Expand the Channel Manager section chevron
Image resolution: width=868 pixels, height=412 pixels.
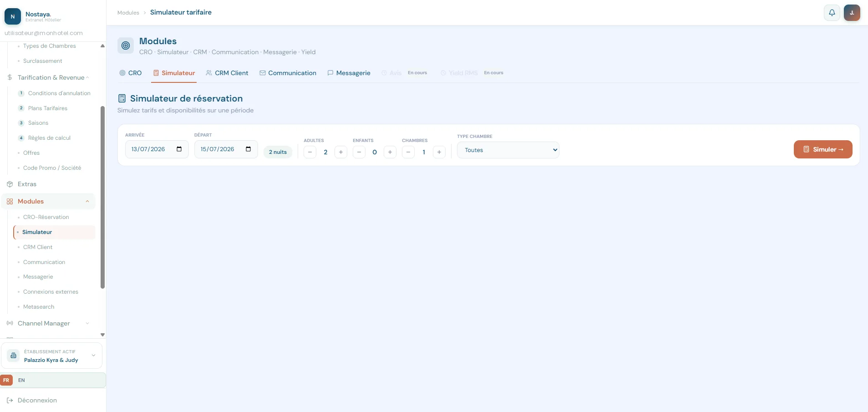pos(87,323)
